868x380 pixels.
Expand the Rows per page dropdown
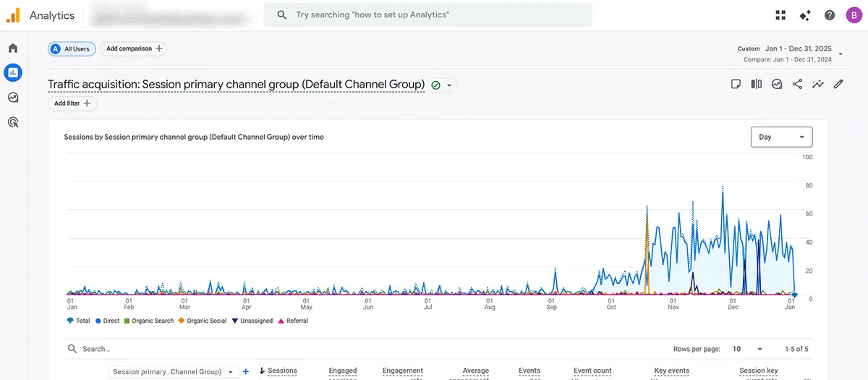747,349
